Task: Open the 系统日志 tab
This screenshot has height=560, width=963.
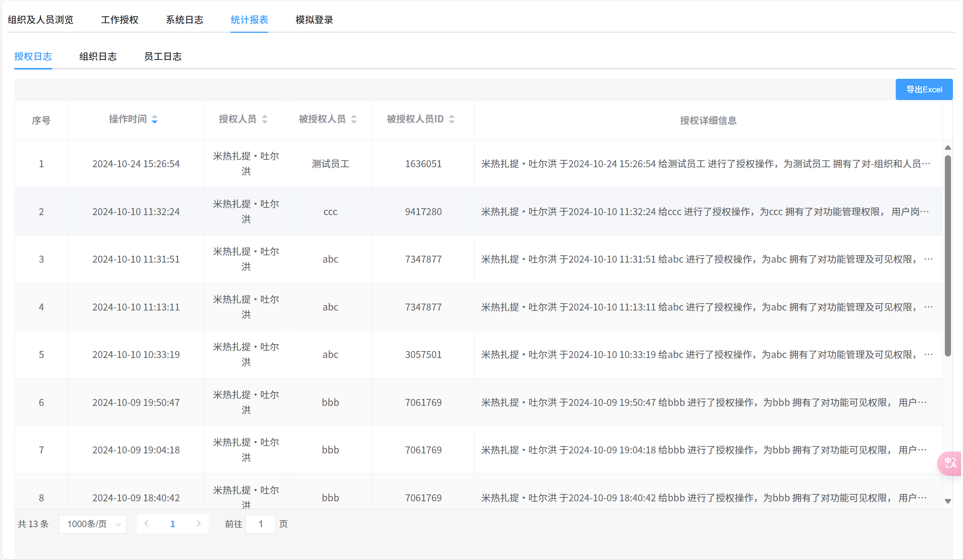Action: pos(185,20)
